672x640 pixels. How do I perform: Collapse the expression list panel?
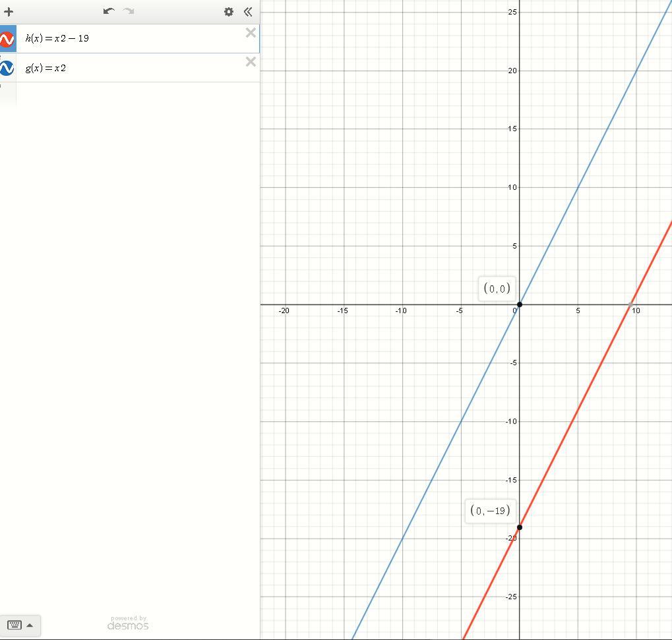248,12
